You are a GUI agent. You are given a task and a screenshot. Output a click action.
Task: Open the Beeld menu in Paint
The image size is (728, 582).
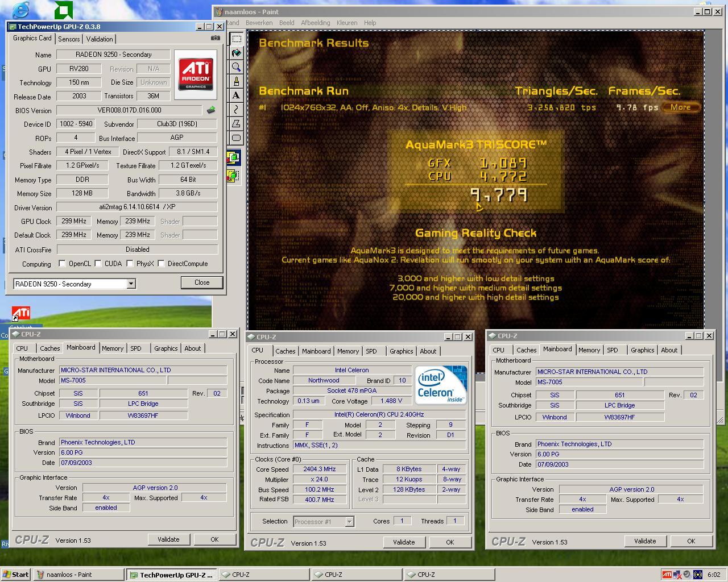(287, 23)
